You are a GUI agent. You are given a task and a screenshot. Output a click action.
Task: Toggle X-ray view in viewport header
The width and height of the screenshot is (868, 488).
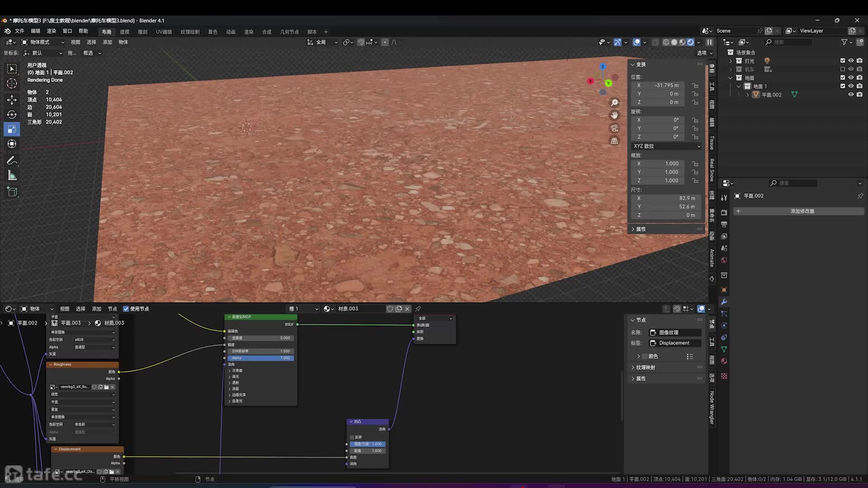tap(655, 42)
